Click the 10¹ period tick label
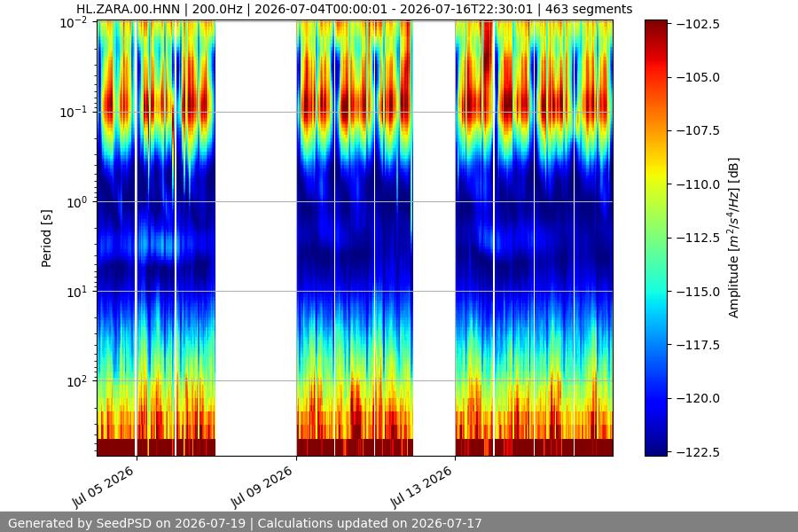 [77, 292]
